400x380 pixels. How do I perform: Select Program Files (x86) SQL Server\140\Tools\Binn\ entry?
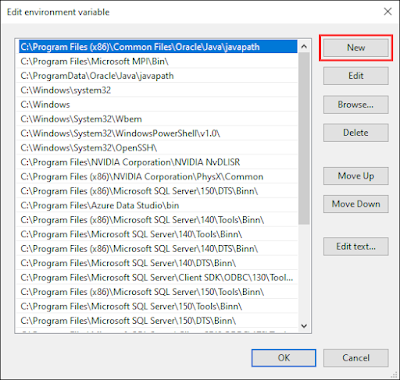pos(157,220)
